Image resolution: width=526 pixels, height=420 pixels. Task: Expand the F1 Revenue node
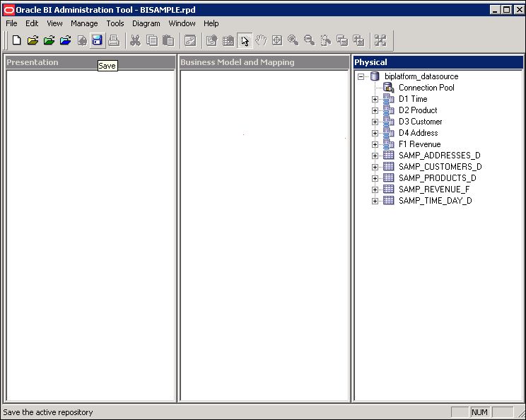pos(375,144)
